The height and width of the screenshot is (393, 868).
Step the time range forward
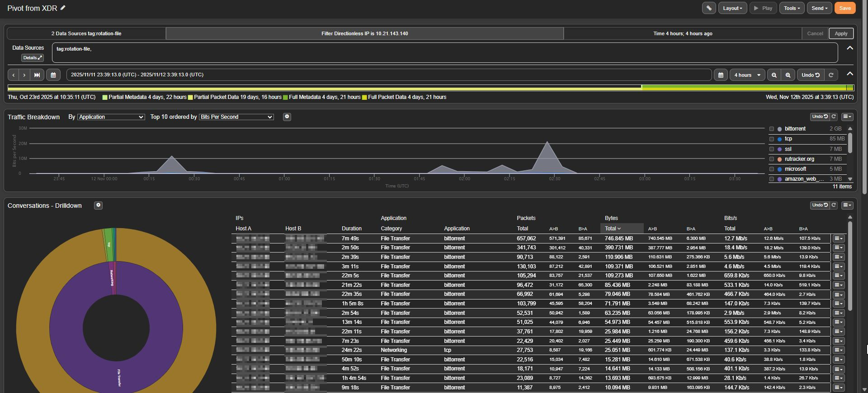pos(24,75)
